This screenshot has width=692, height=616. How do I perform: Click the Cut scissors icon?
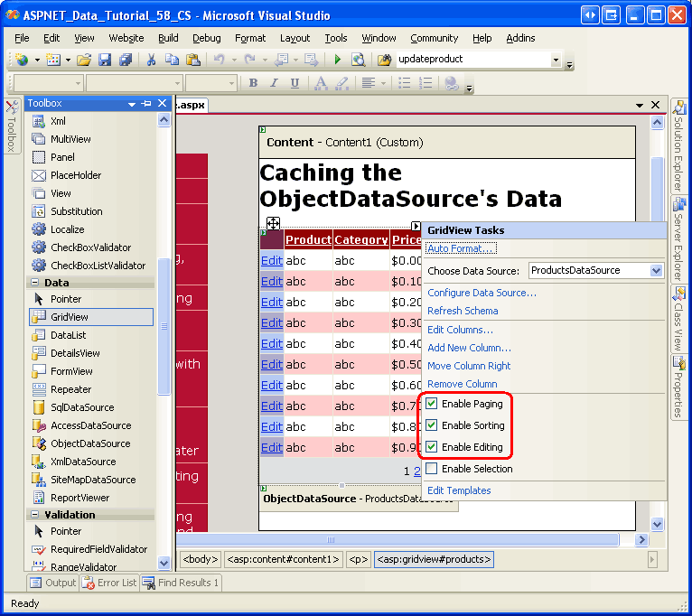pyautogui.click(x=151, y=60)
